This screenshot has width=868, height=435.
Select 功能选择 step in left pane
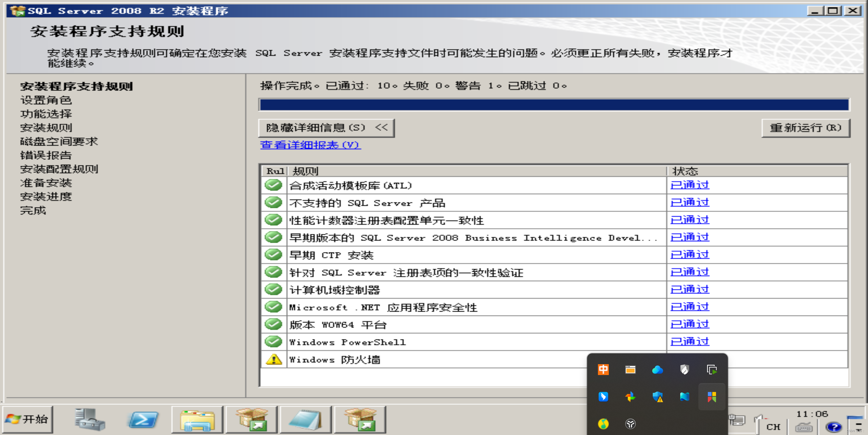tap(46, 114)
